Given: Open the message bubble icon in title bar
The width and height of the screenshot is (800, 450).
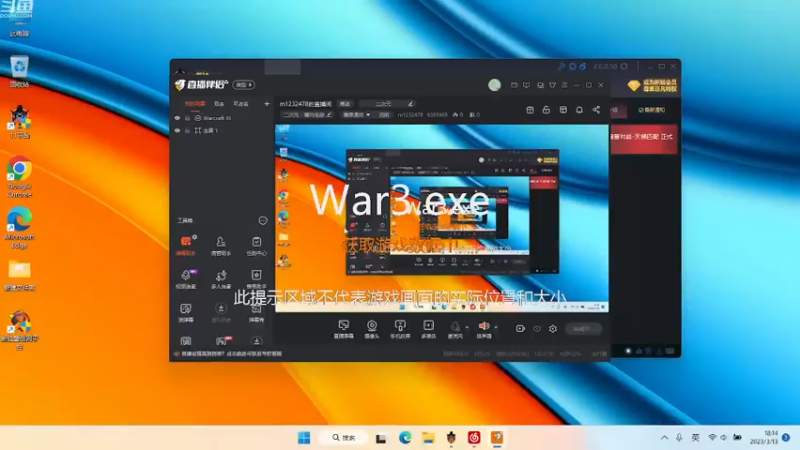Looking at the screenshot, I should coord(526,85).
